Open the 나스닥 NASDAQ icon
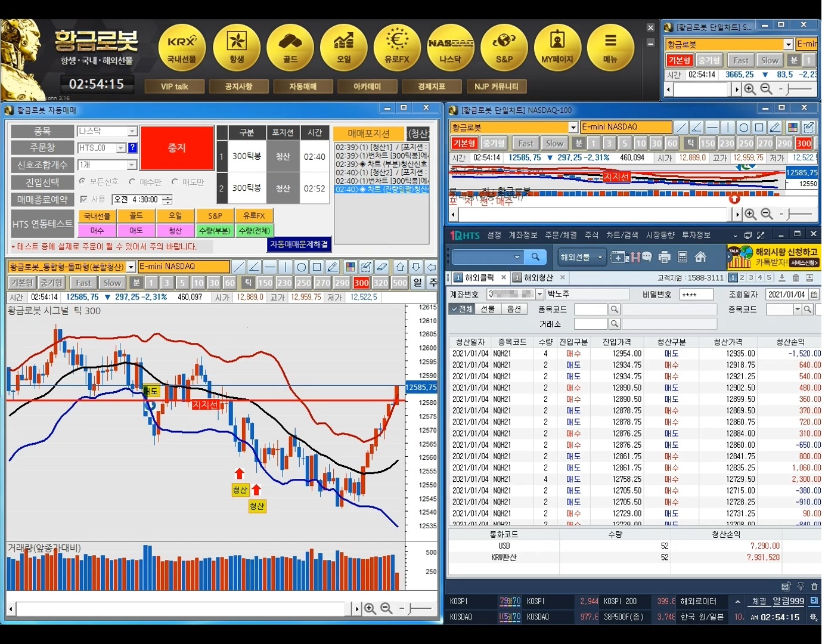Screen dimensions: 822x644 (x=451, y=48)
